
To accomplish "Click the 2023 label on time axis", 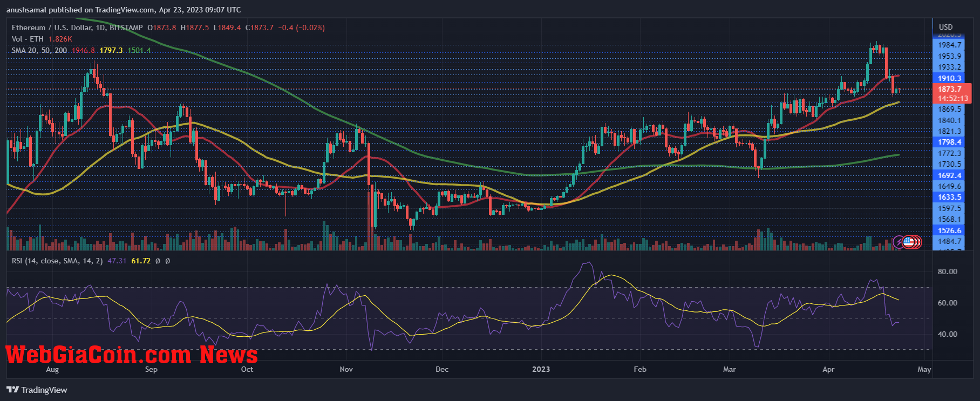I will click(x=541, y=369).
